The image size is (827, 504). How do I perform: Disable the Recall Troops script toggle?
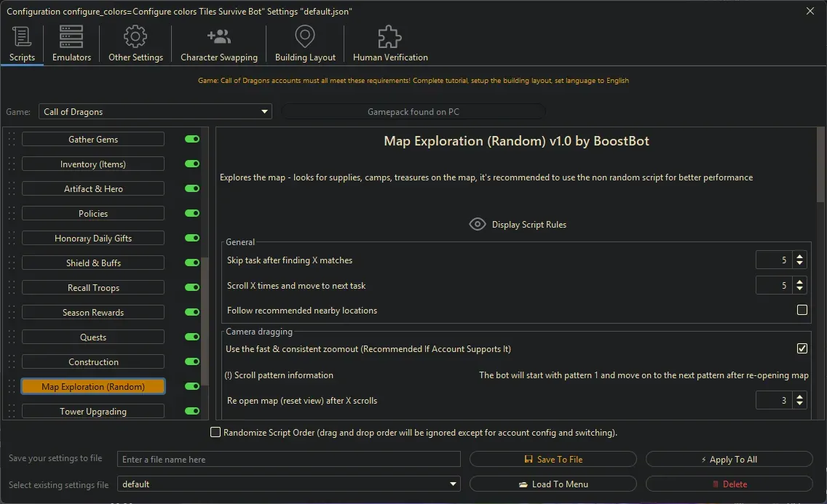pos(192,288)
